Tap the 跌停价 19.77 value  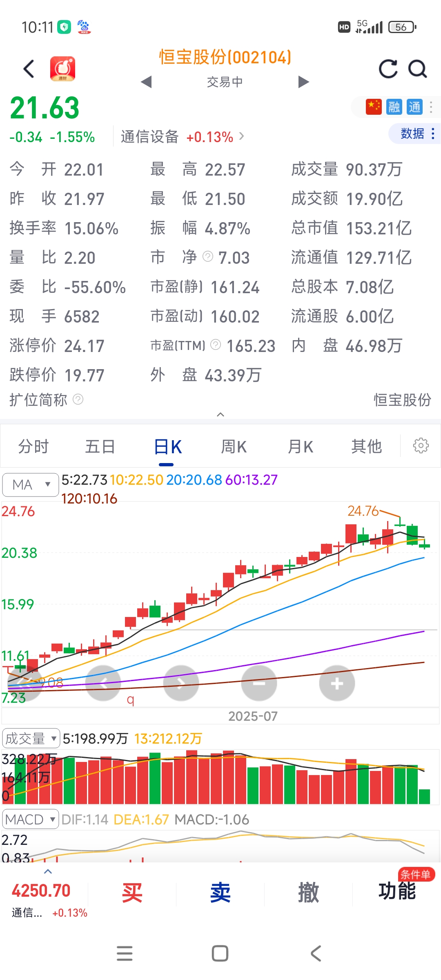pos(84,375)
